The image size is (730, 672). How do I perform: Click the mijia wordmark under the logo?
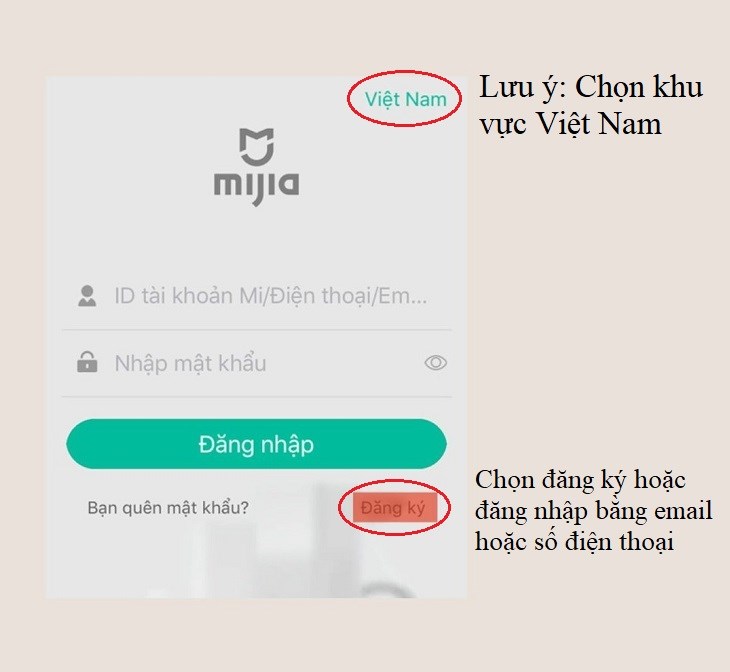(257, 189)
